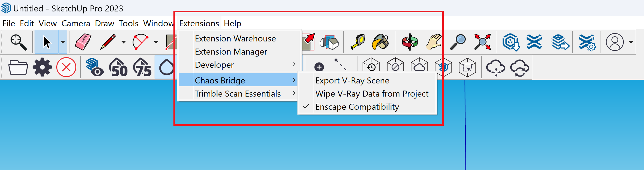
Task: Click the 75 quality toolbar icon
Action: (142, 67)
